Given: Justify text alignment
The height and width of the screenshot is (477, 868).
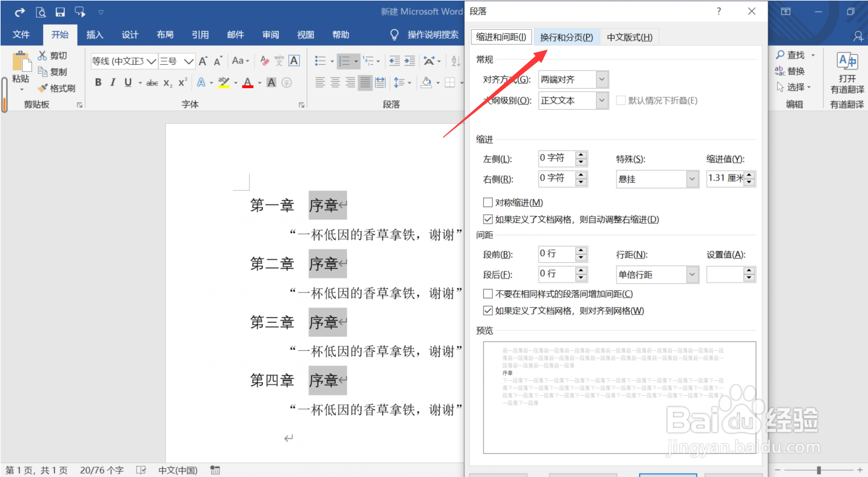Looking at the screenshot, I should coord(365,82).
